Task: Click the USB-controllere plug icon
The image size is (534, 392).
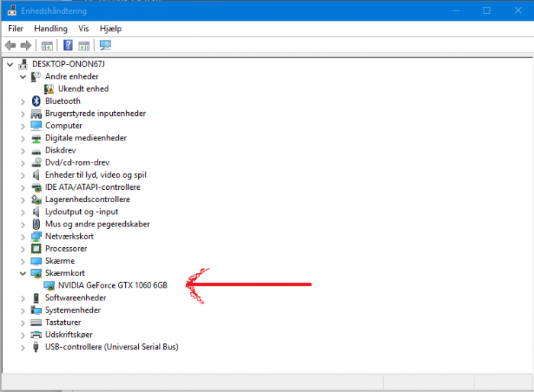Action: pyautogui.click(x=36, y=347)
